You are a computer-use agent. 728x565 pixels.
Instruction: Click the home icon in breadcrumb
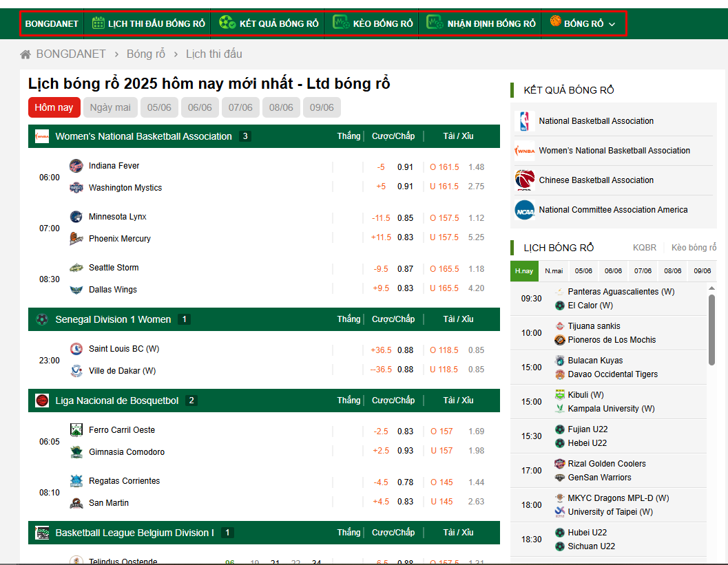pos(25,55)
